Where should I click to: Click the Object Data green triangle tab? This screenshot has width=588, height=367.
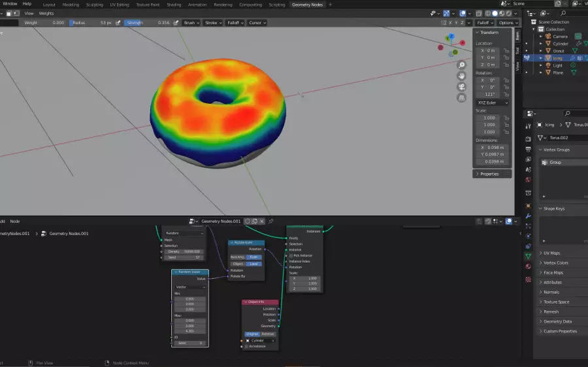coord(528,257)
